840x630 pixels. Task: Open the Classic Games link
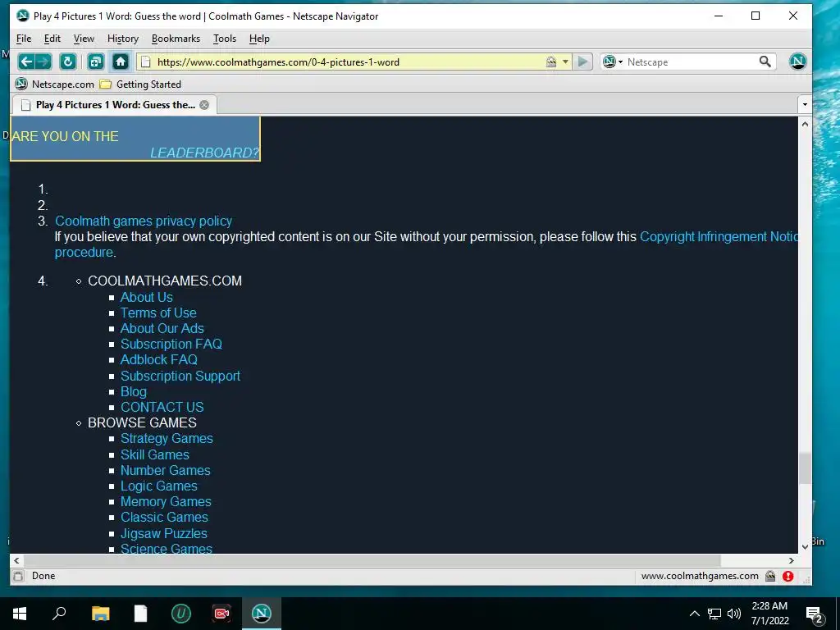(164, 517)
